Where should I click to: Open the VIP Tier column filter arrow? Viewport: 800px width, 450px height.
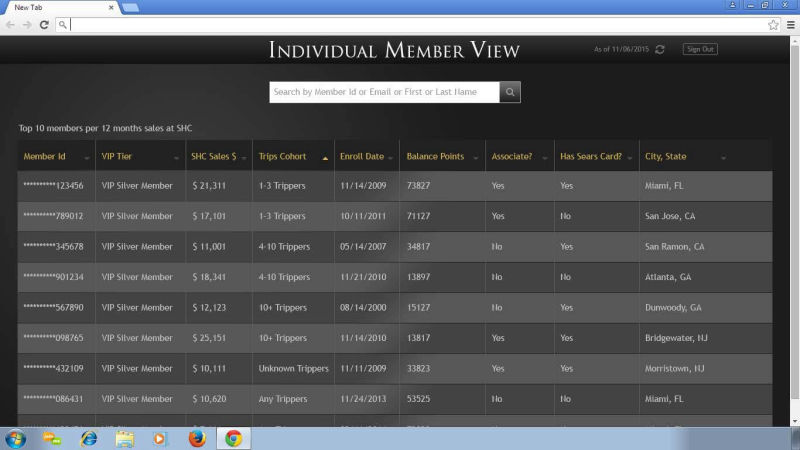click(x=176, y=158)
